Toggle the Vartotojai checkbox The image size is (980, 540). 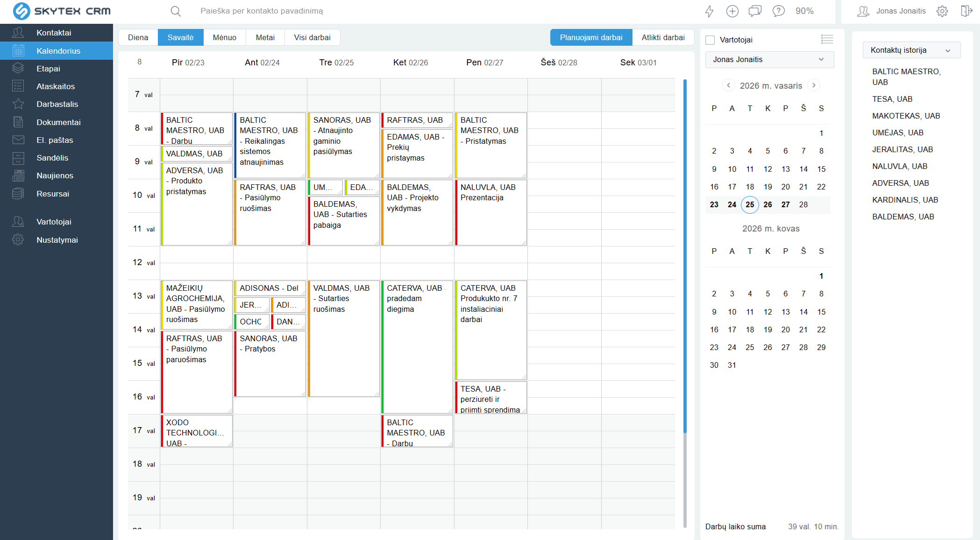[710, 40]
